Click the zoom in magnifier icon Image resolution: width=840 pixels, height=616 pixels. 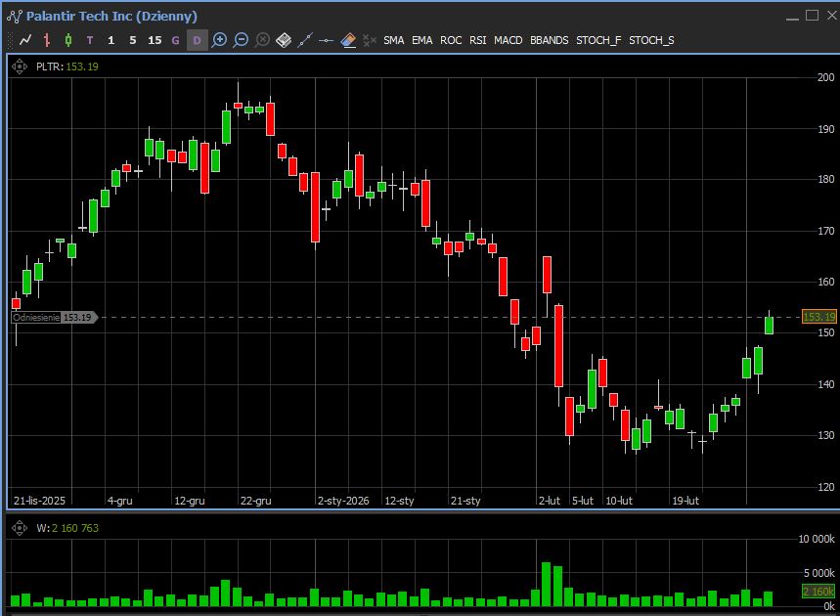(219, 40)
